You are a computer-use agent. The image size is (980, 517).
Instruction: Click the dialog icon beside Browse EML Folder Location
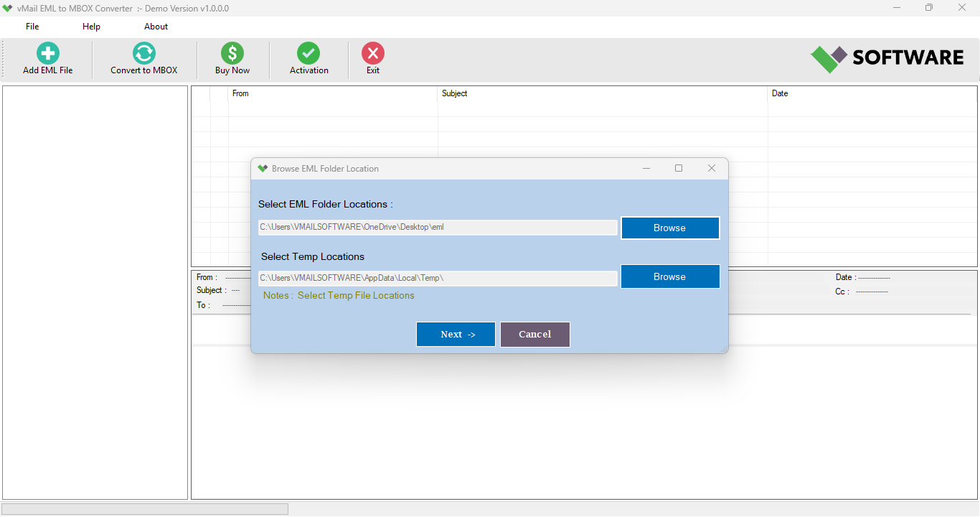[263, 168]
